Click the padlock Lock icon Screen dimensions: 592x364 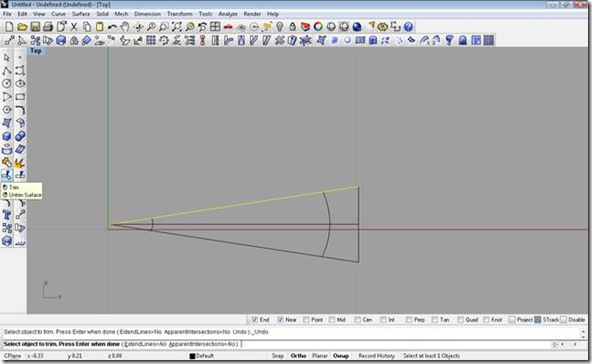tap(293, 26)
